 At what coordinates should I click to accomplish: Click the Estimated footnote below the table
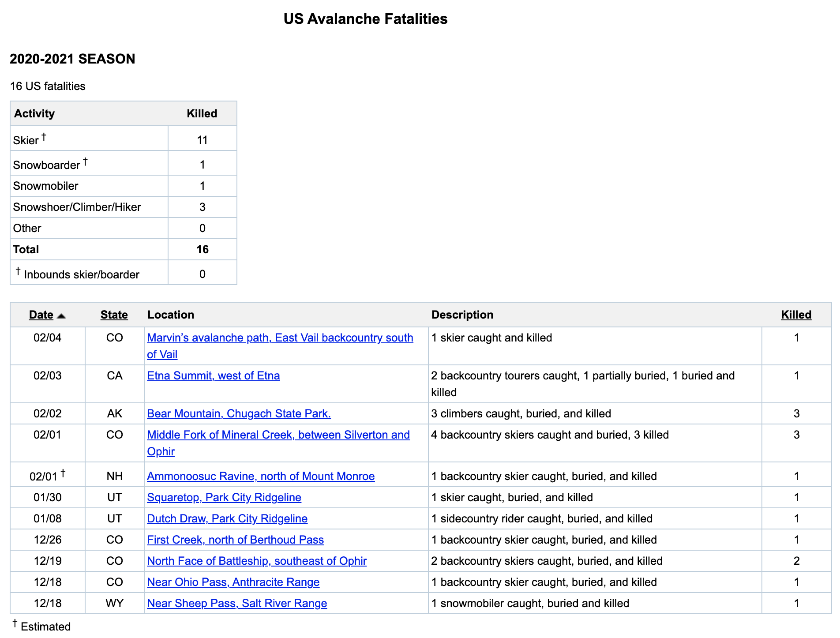41,626
